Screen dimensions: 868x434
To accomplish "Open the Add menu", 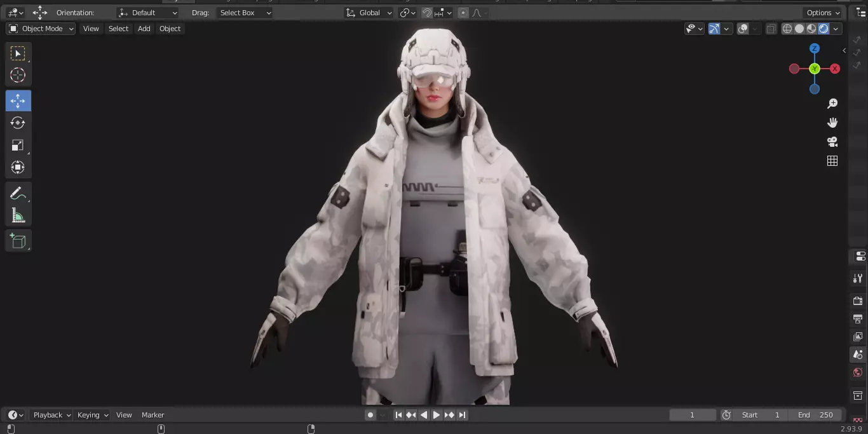I will coord(144,29).
